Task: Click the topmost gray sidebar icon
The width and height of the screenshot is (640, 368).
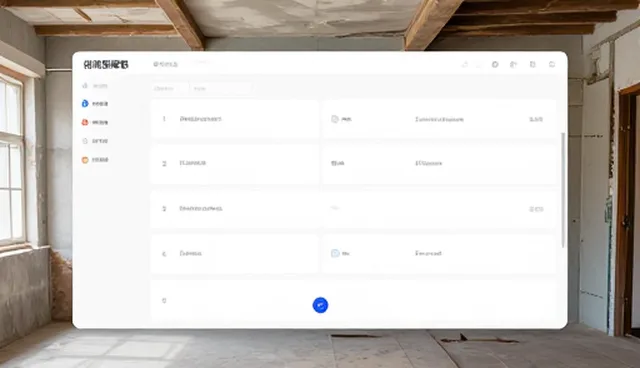Action: point(85,86)
